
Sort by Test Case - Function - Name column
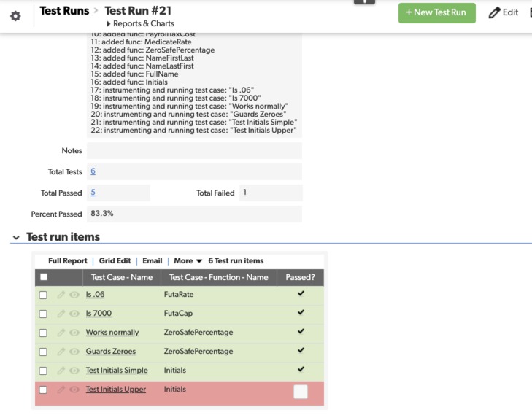point(218,277)
